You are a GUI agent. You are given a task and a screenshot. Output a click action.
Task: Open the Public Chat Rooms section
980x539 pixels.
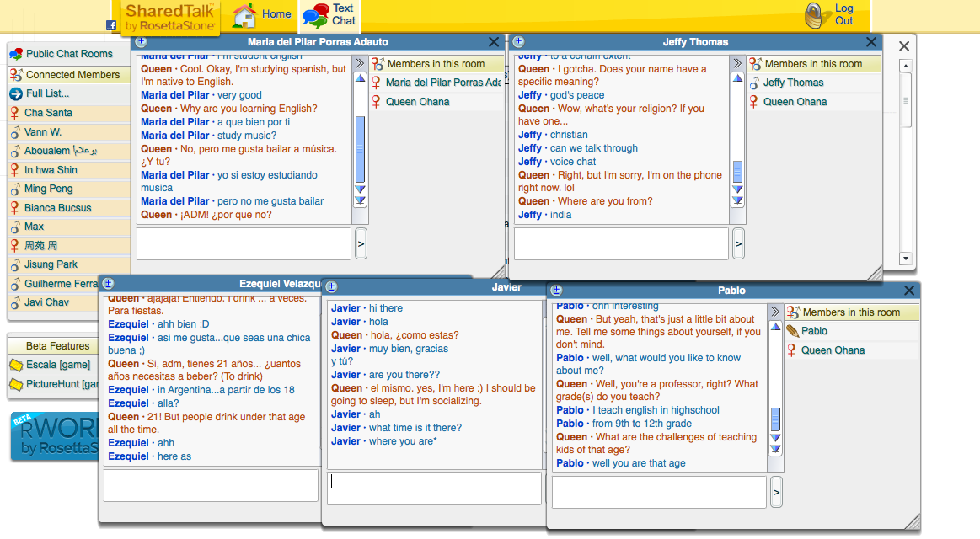[x=69, y=54]
